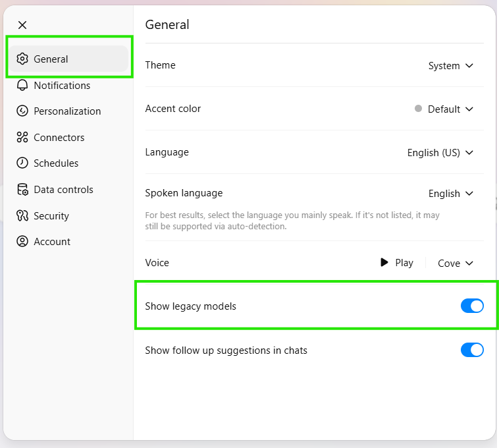The image size is (499, 448).
Task: Open the Language dropdown showing English (US)
Action: (440, 153)
